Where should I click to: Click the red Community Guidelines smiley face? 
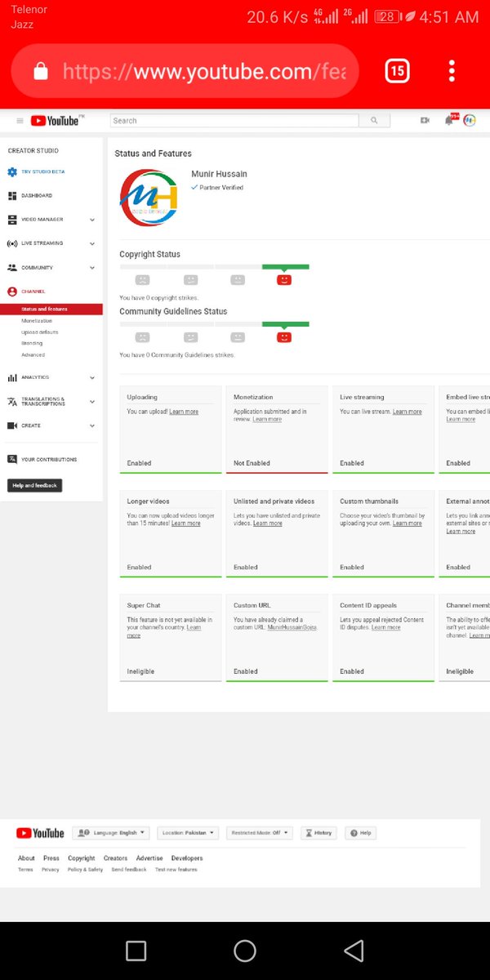284,336
